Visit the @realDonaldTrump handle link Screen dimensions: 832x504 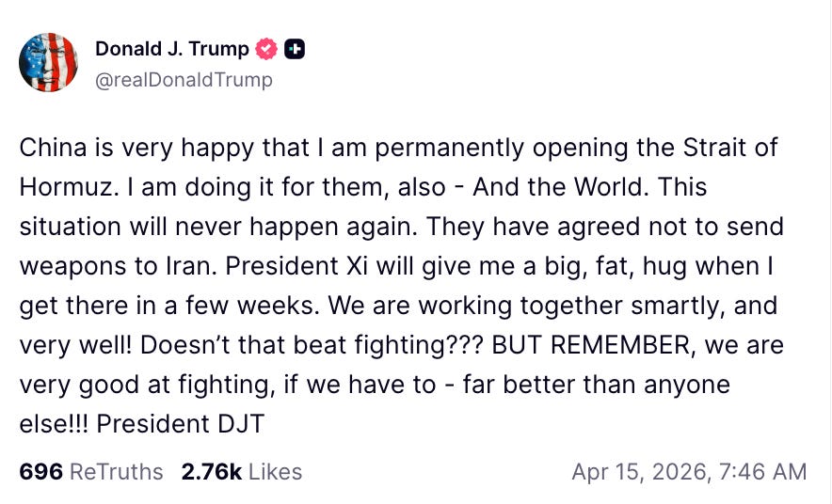click(184, 80)
